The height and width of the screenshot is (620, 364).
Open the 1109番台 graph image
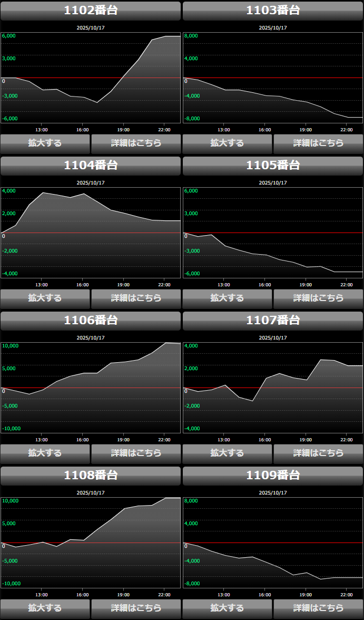pos(273,542)
